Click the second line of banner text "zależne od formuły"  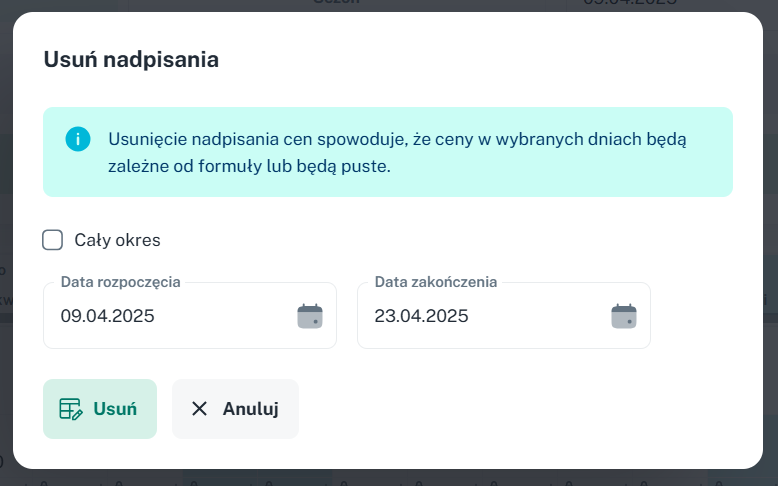[250, 166]
